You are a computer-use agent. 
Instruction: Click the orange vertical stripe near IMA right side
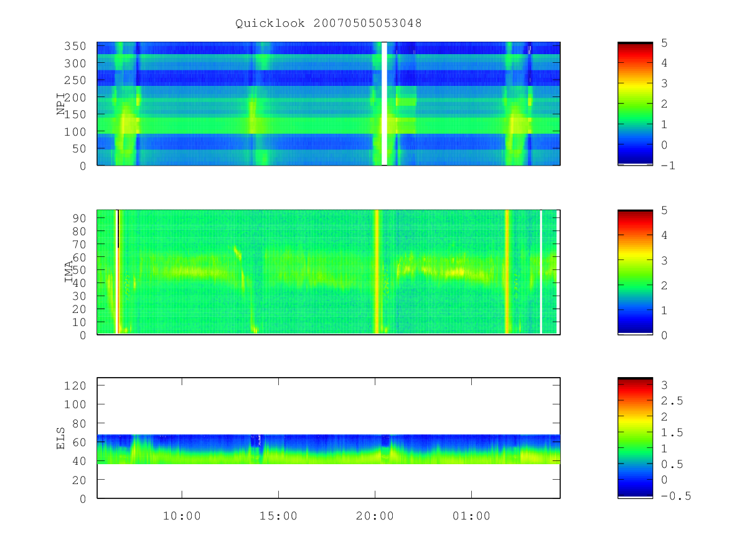click(x=507, y=272)
